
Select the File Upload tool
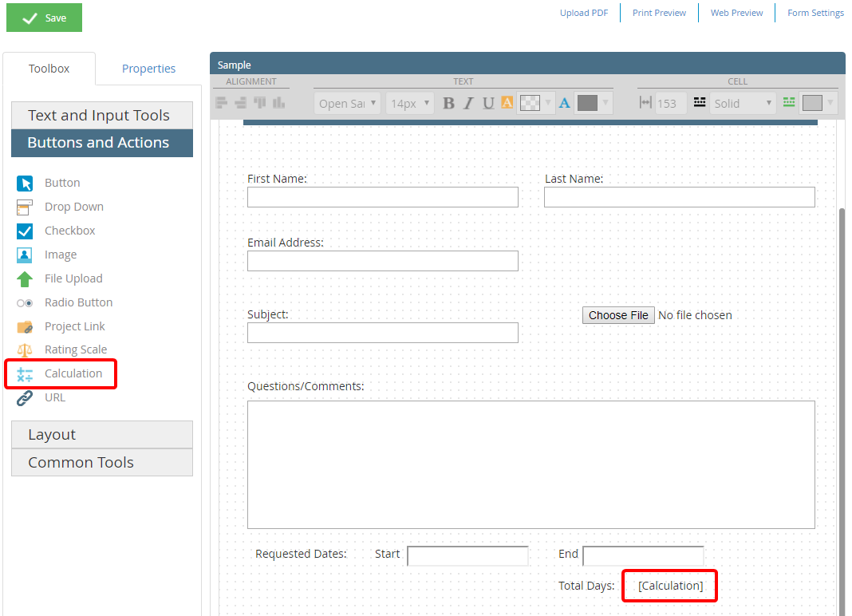click(x=73, y=278)
